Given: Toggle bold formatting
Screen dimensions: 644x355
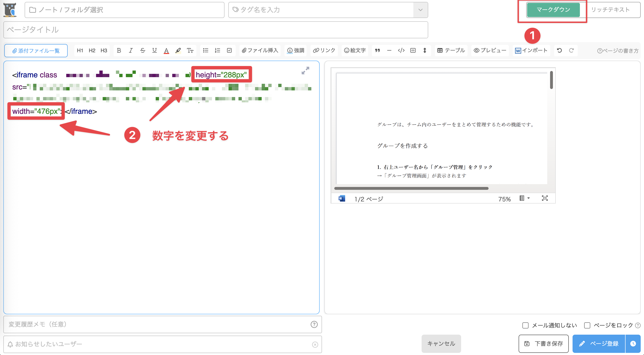Looking at the screenshot, I should [x=119, y=50].
